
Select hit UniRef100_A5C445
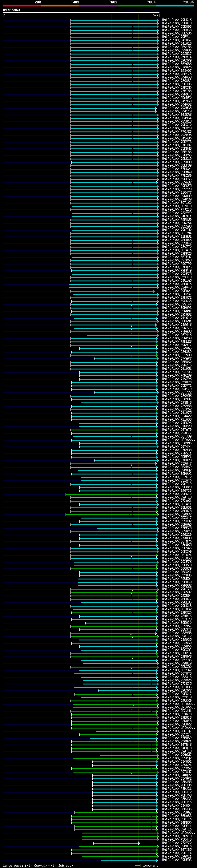177,839
